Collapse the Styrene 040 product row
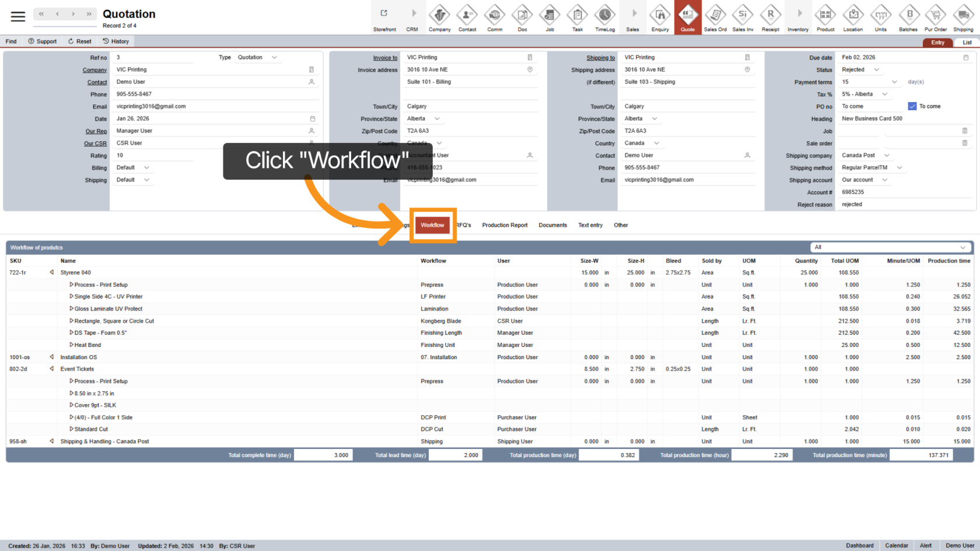The image size is (980, 551). [52, 272]
